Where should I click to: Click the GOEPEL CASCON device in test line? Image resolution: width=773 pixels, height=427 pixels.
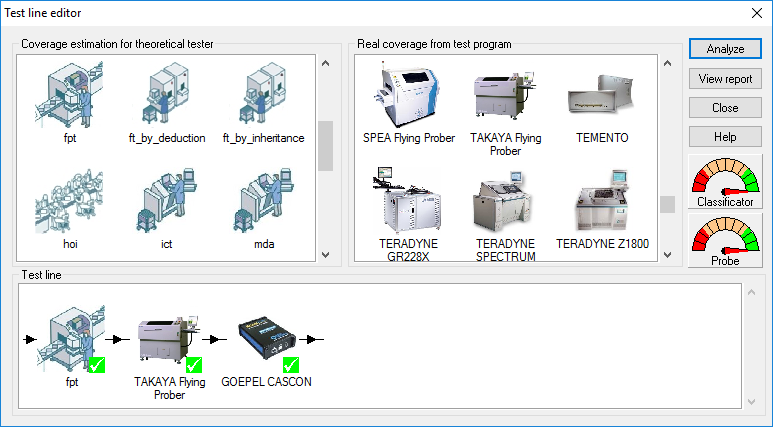point(266,340)
